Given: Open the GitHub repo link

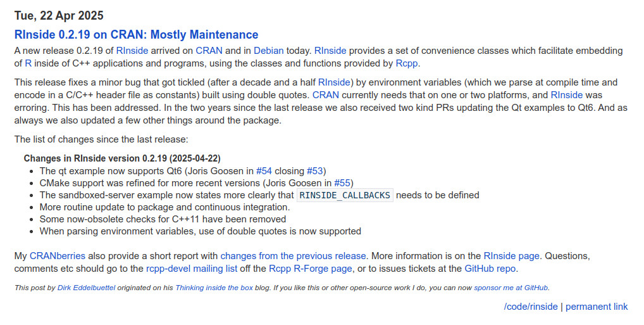Looking at the screenshot, I should click(x=490, y=269).
